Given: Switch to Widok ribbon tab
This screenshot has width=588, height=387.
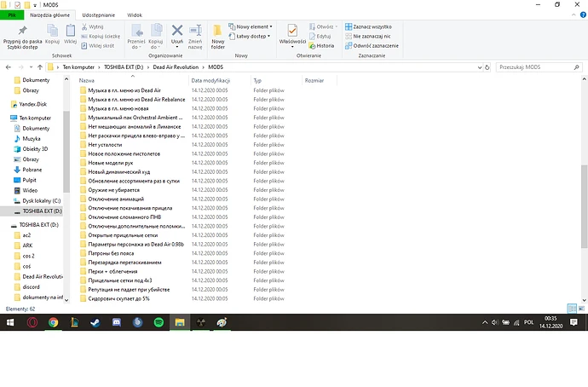Looking at the screenshot, I should point(135,15).
